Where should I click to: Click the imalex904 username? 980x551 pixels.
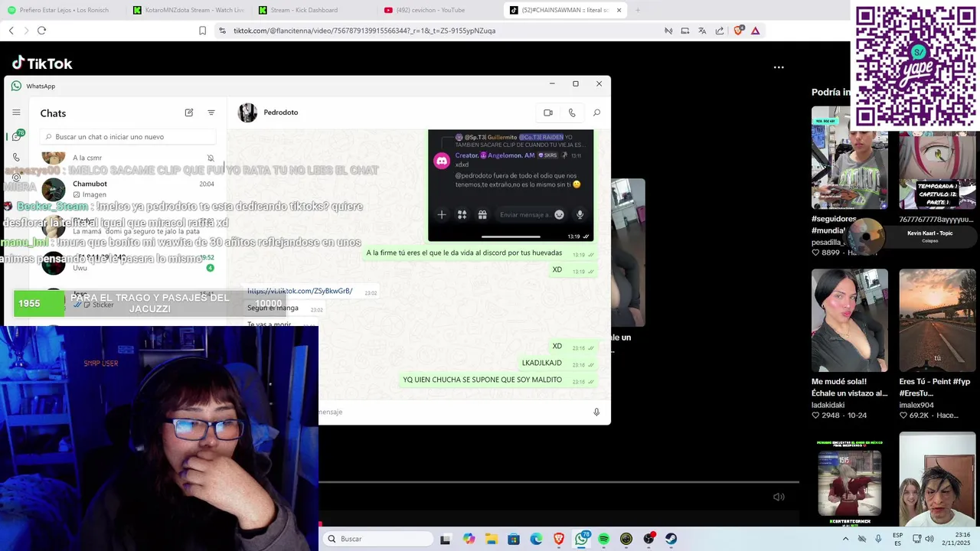click(916, 405)
